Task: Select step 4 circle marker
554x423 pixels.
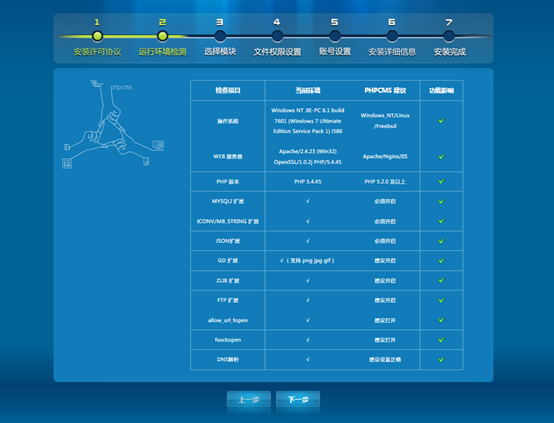Action: click(277, 36)
